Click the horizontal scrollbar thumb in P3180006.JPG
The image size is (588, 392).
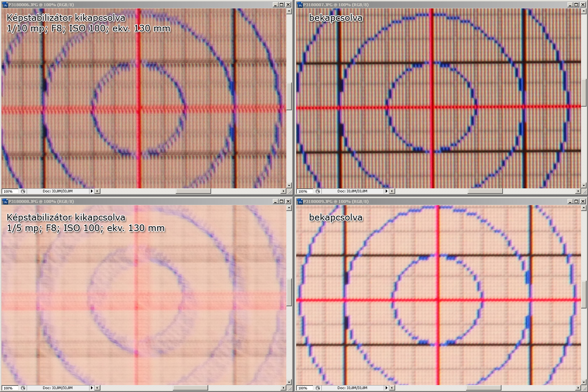193,191
